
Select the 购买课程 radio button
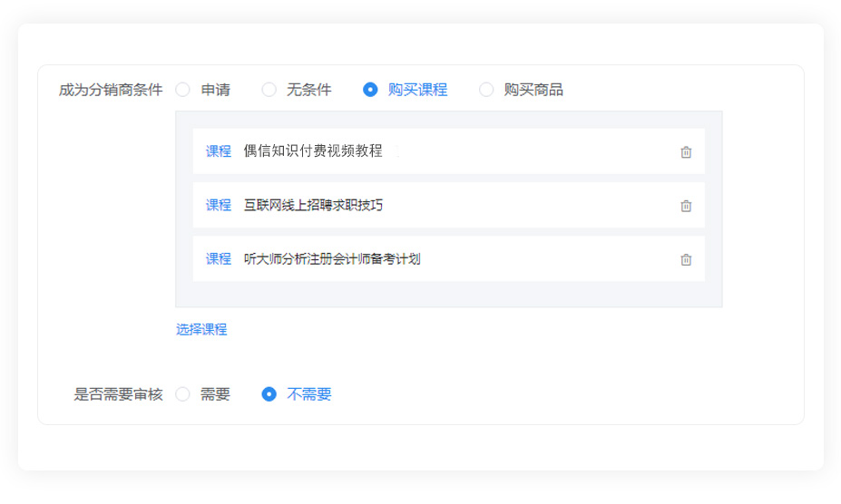(370, 90)
